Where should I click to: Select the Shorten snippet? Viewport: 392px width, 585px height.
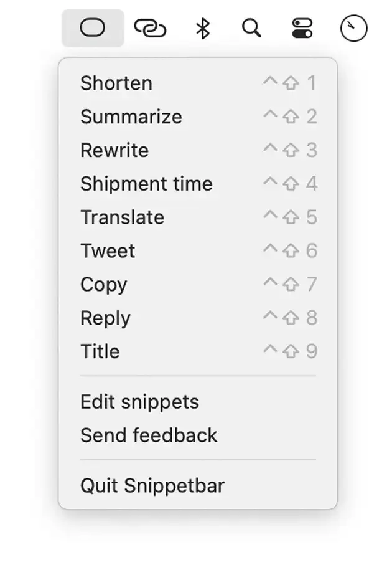click(116, 83)
